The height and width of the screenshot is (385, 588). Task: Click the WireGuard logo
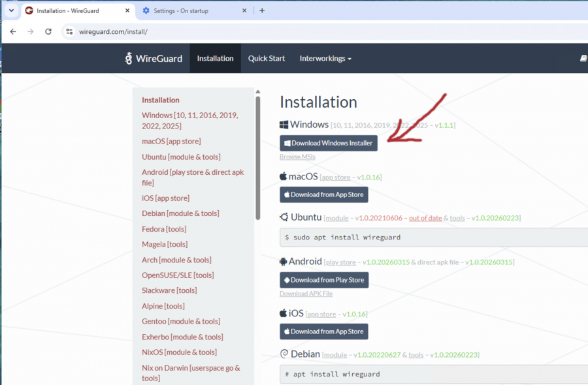pyautogui.click(x=154, y=59)
